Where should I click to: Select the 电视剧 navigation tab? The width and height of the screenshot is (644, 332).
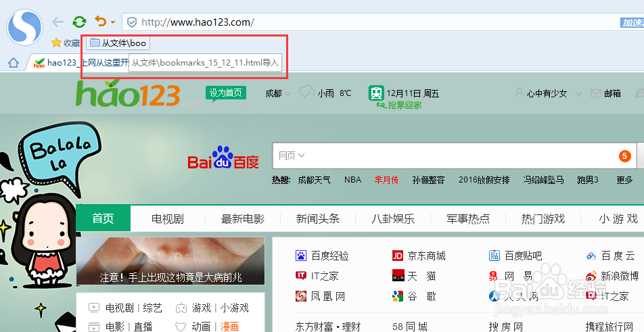point(168,218)
